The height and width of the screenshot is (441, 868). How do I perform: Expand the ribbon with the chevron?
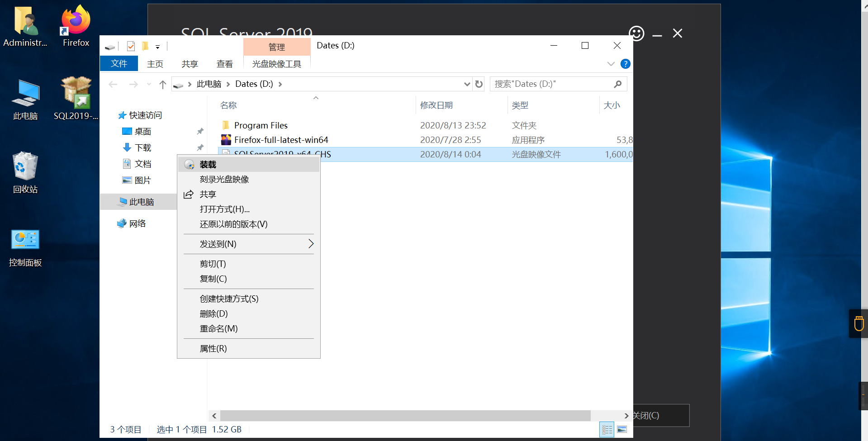click(x=611, y=64)
